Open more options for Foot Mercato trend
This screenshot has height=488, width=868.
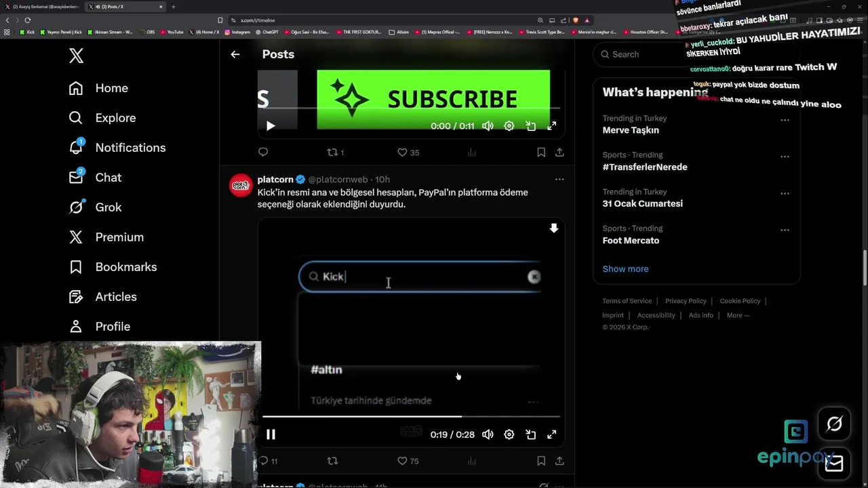point(785,230)
